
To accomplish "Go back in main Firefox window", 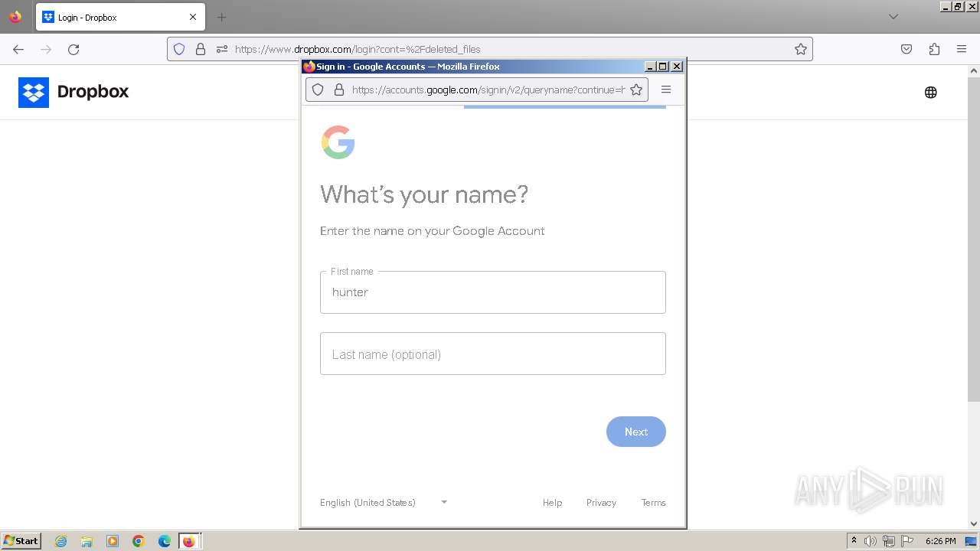I will coord(18,49).
